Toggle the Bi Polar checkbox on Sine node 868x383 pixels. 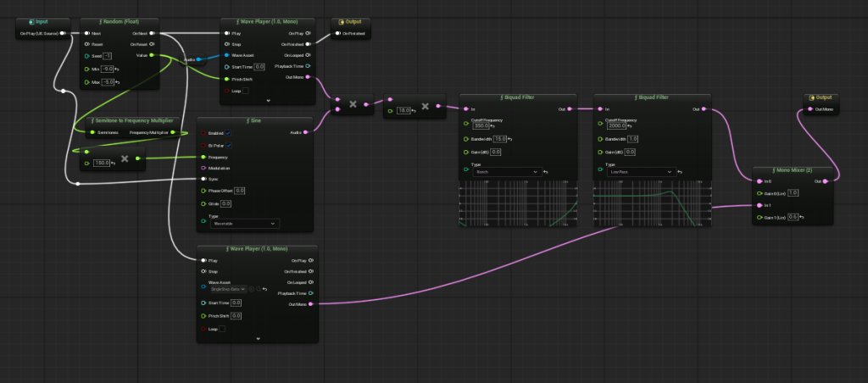coord(228,145)
